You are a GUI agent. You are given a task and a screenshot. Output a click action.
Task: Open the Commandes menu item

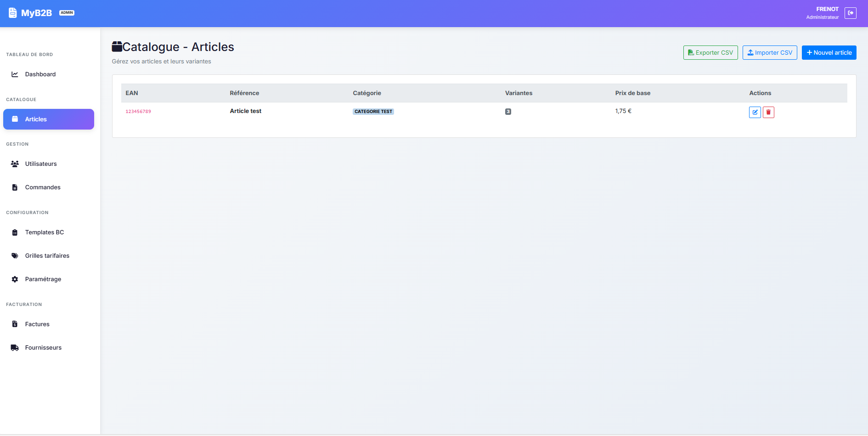(43, 187)
